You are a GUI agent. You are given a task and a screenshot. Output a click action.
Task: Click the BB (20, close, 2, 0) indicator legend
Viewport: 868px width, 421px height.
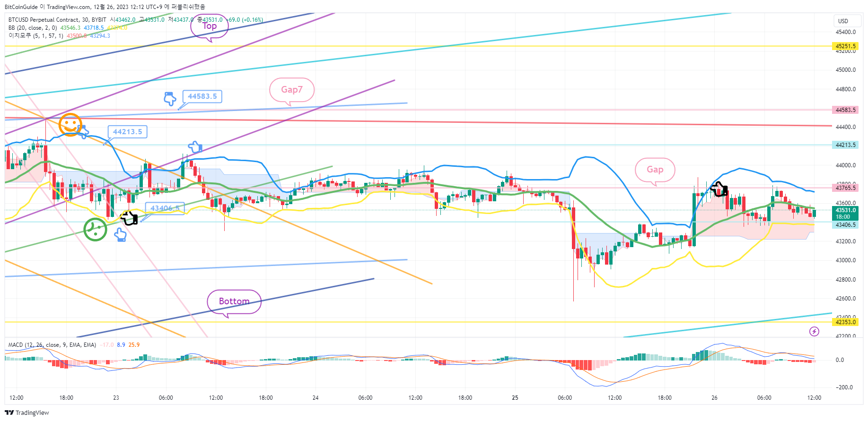33,28
